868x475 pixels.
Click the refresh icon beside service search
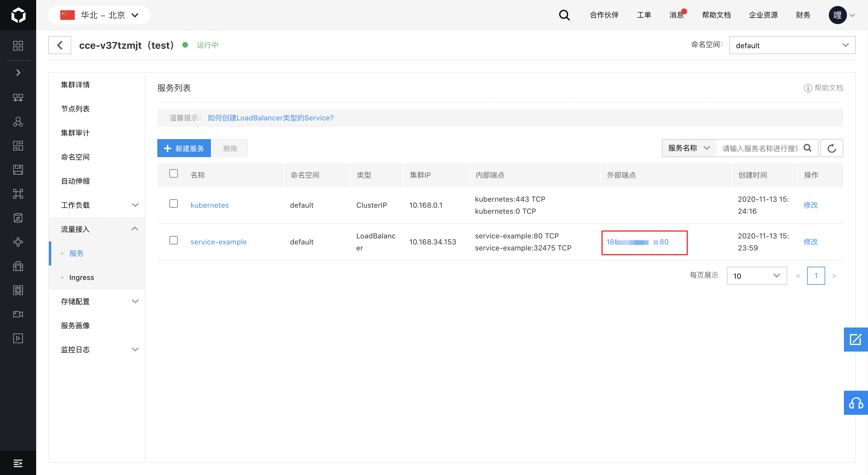coord(831,148)
